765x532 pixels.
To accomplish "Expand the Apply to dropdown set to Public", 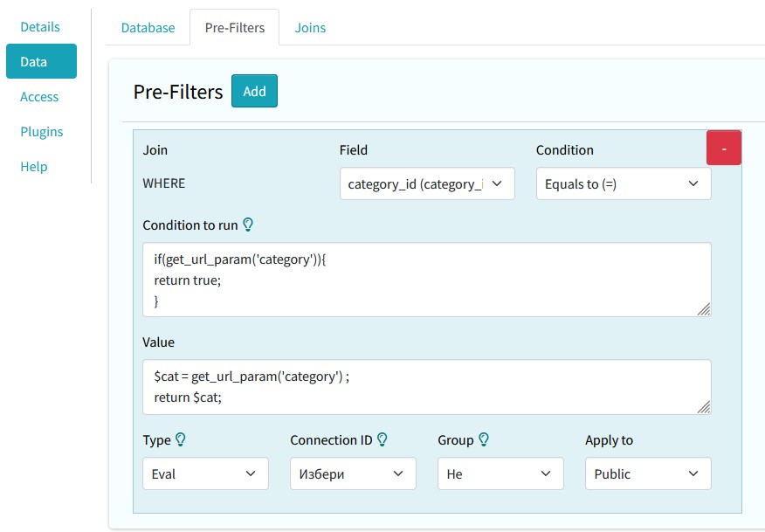I will pos(647,473).
